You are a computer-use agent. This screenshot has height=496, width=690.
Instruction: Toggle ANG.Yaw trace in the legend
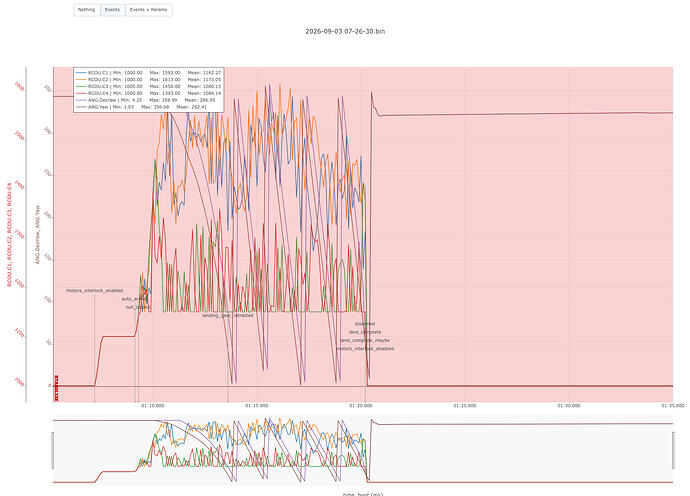(142, 107)
